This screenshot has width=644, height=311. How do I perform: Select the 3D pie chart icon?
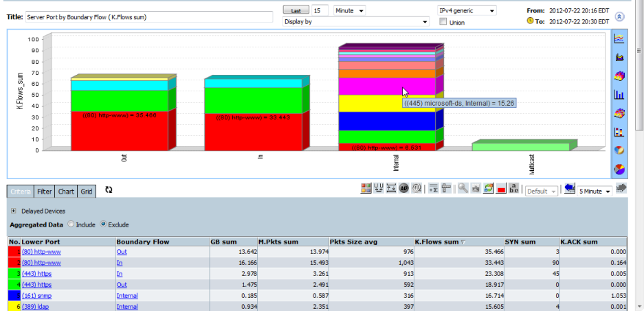619,150
